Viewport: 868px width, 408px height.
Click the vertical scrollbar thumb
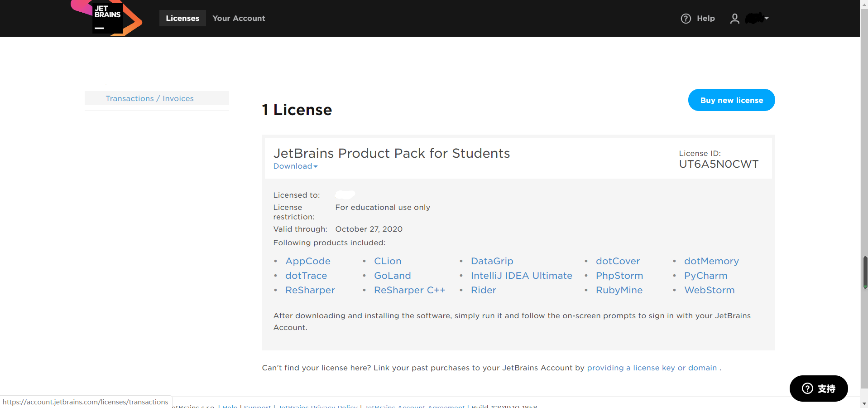864,271
